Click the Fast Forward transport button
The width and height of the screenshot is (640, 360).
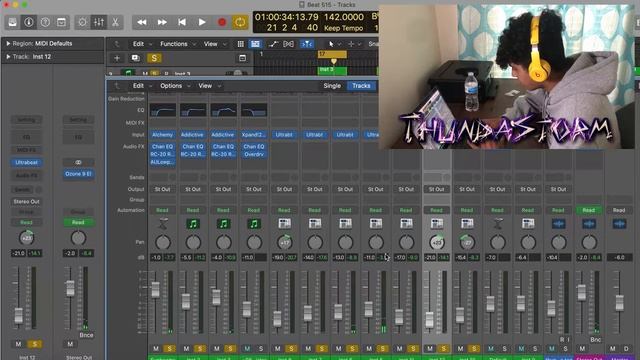[x=162, y=22]
